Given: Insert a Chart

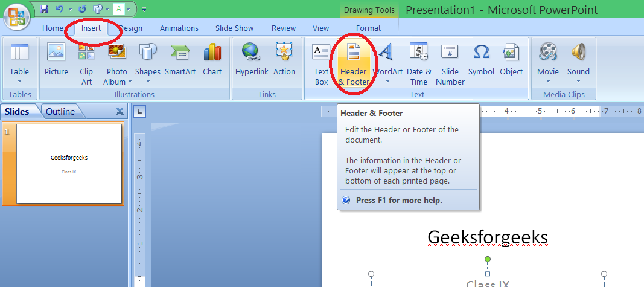Looking at the screenshot, I should click(212, 60).
